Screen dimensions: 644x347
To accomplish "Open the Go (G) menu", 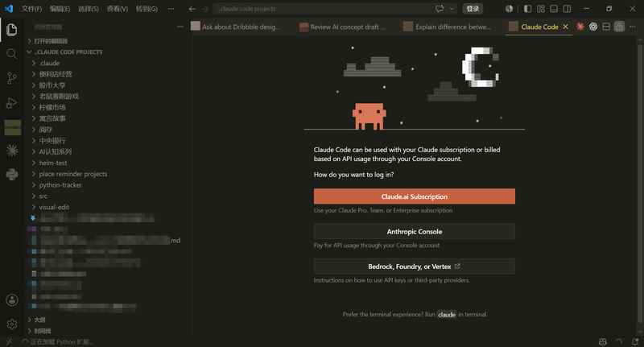I will tap(147, 9).
